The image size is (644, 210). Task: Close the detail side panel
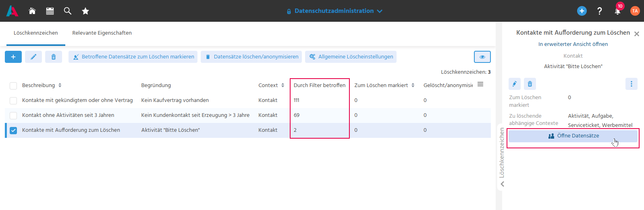point(637,34)
